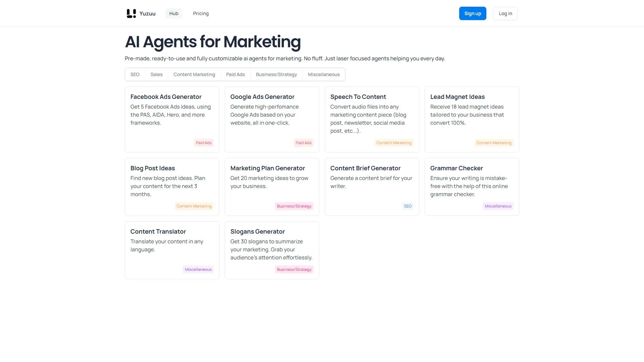Open the Hub navigation item

coord(174,13)
